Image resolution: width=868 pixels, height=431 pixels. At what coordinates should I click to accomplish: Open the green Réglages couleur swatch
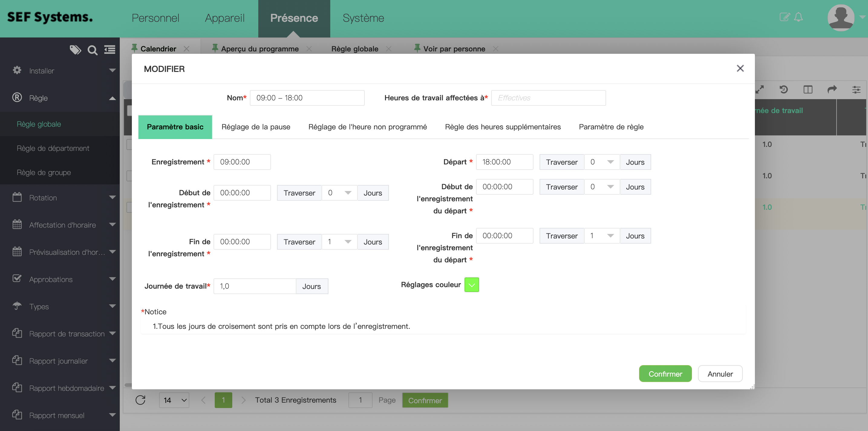click(x=472, y=285)
